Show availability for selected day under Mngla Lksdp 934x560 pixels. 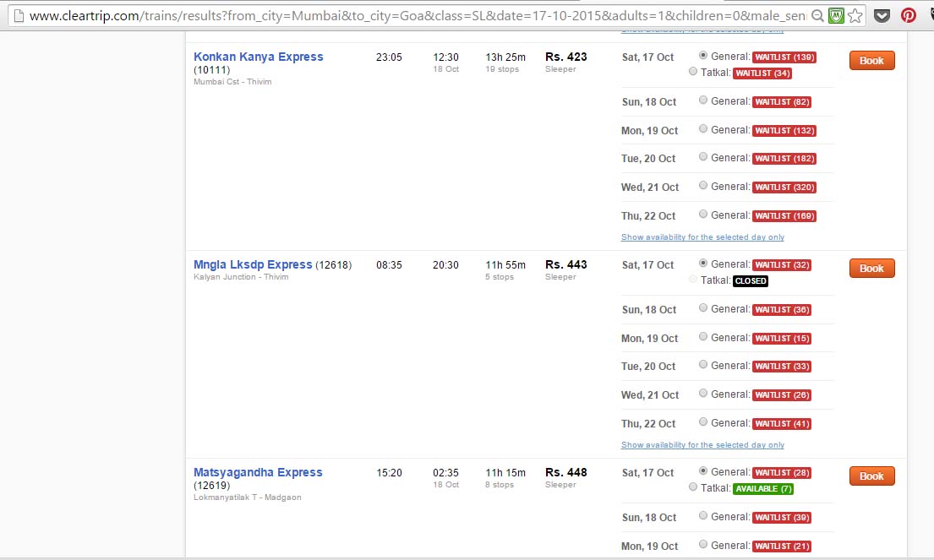click(702, 445)
